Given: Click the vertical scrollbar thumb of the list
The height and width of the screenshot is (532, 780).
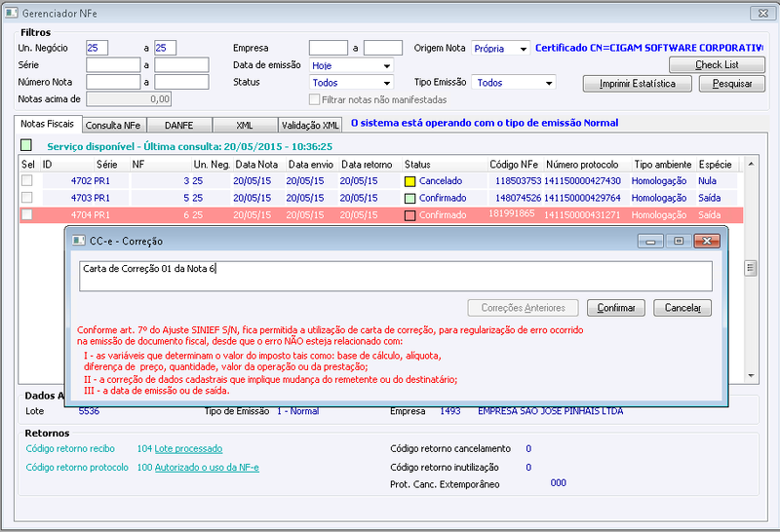Looking at the screenshot, I should [x=751, y=268].
